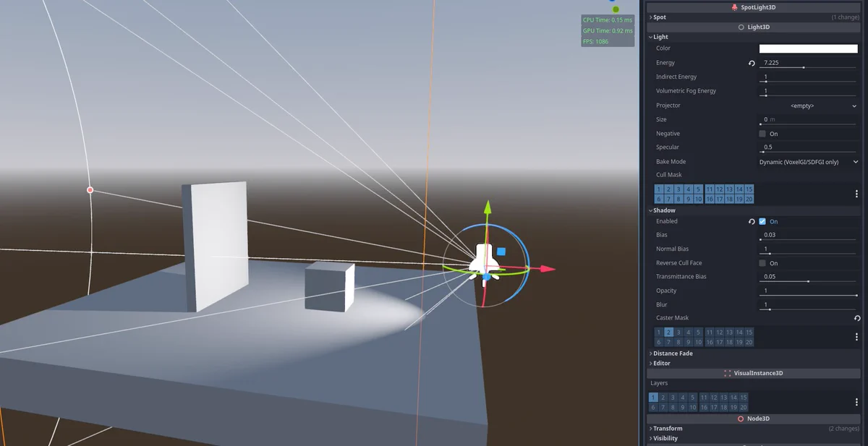Click the CPU Time readout
868x446 pixels.
tap(608, 20)
